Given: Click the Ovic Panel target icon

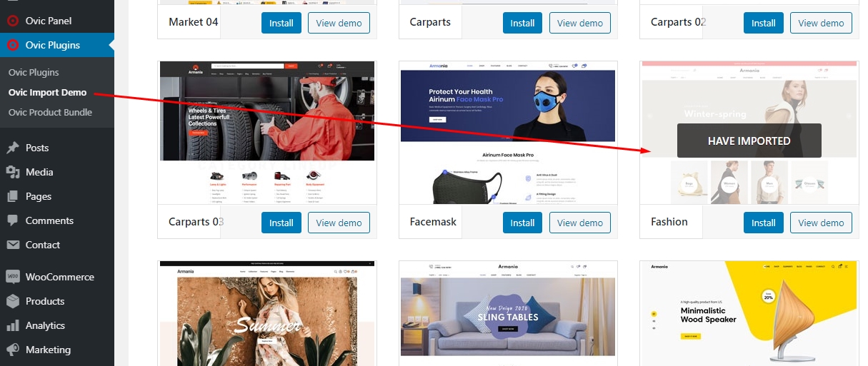Looking at the screenshot, I should click(x=13, y=21).
